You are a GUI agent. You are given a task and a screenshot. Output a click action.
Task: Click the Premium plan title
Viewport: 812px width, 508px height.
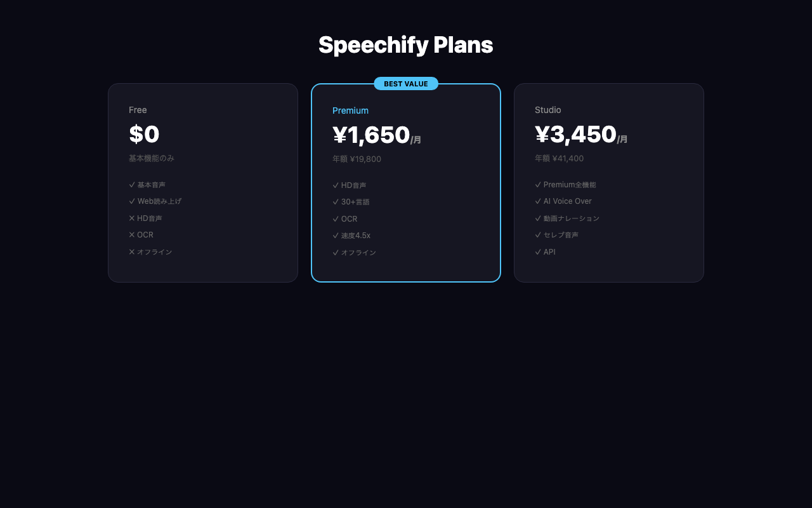(x=350, y=110)
